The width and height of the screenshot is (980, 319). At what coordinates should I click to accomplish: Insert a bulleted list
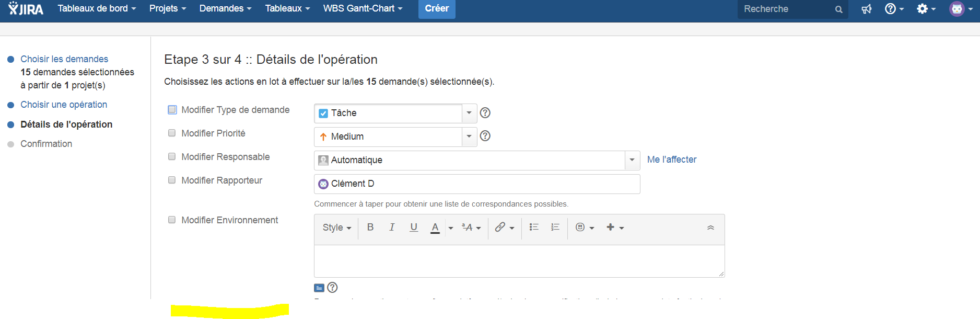pos(534,227)
